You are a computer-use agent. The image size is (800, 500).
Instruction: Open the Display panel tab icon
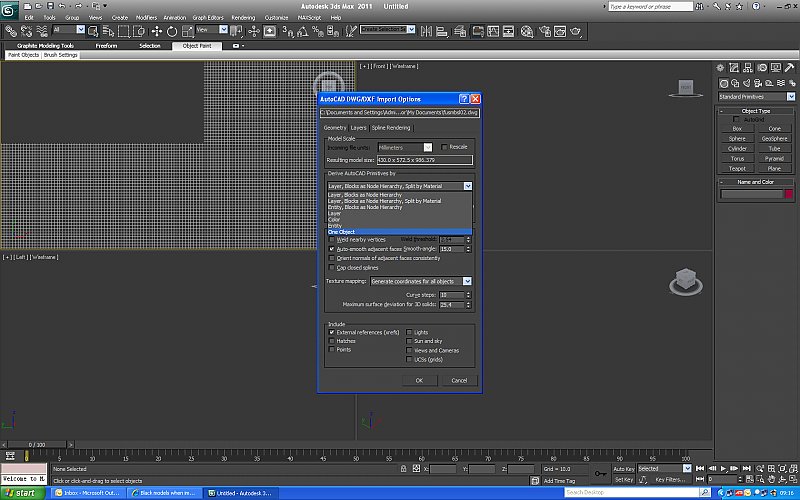[776, 67]
